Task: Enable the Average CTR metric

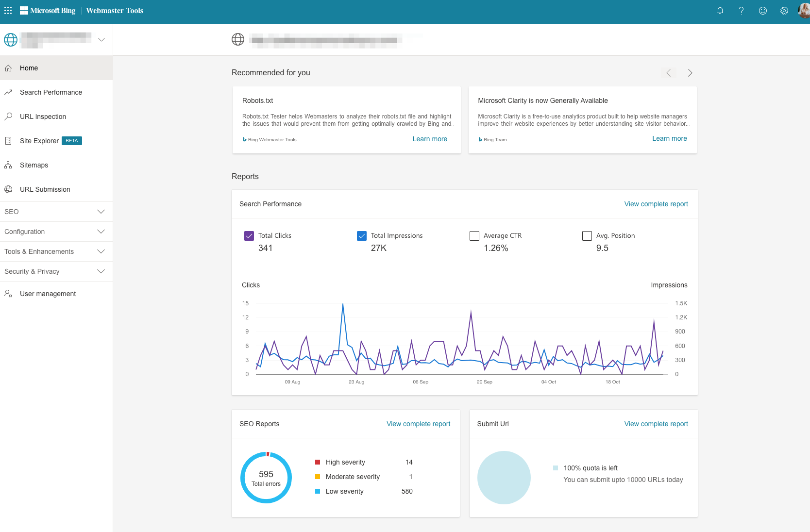Action: (x=474, y=235)
